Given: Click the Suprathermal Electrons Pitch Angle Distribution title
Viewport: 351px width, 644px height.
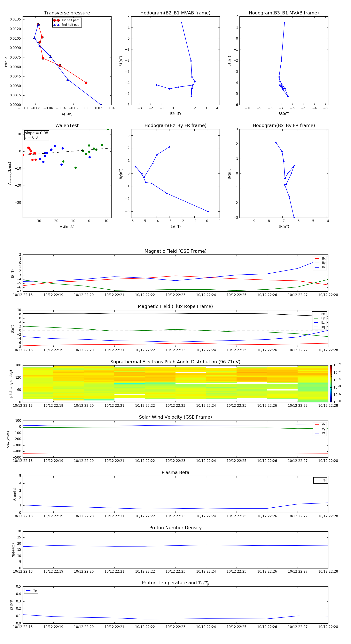Looking at the screenshot, I should coord(175,362).
